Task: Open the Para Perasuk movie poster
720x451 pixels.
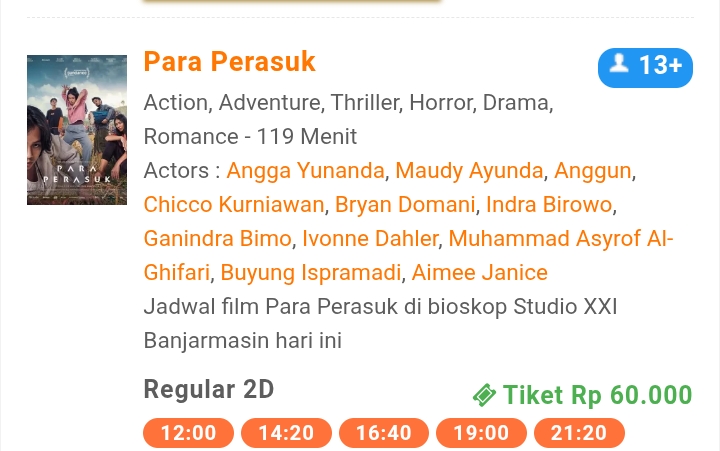Action: pos(77,130)
